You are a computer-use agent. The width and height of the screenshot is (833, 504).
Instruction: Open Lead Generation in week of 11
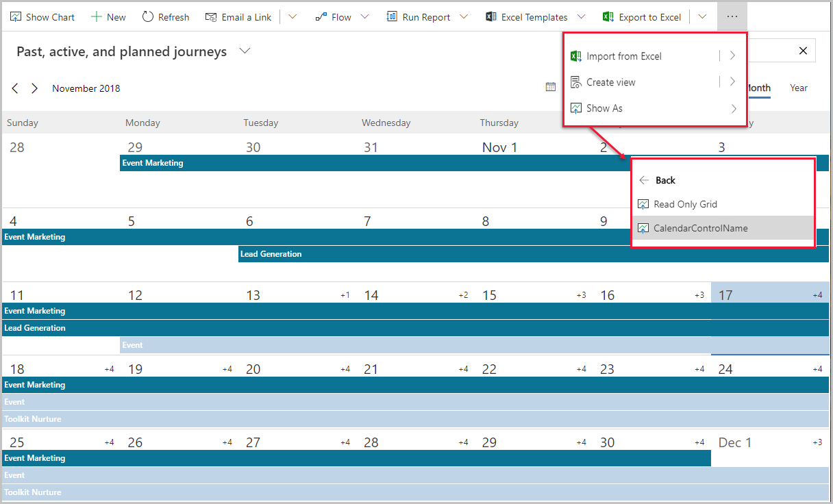coord(415,328)
